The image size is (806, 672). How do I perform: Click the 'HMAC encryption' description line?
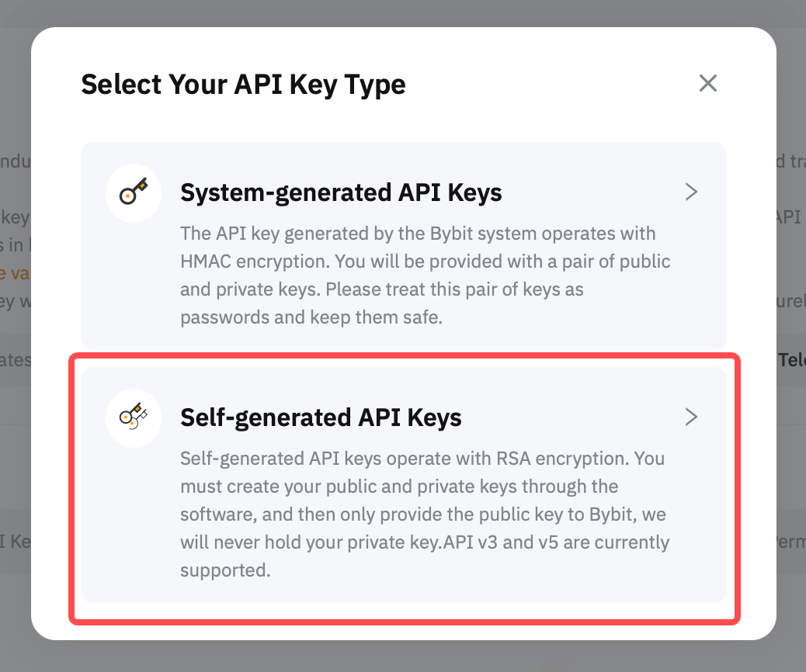pos(425,262)
